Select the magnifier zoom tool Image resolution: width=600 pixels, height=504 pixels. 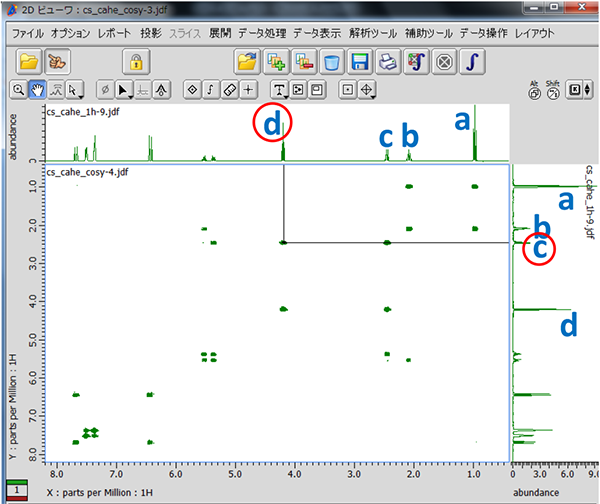click(x=18, y=90)
